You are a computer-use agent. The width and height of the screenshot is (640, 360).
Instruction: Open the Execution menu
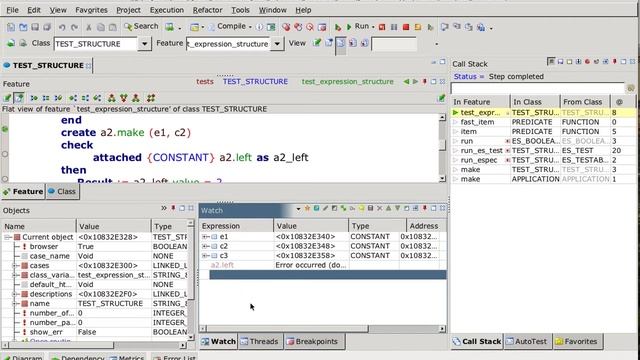point(167,10)
